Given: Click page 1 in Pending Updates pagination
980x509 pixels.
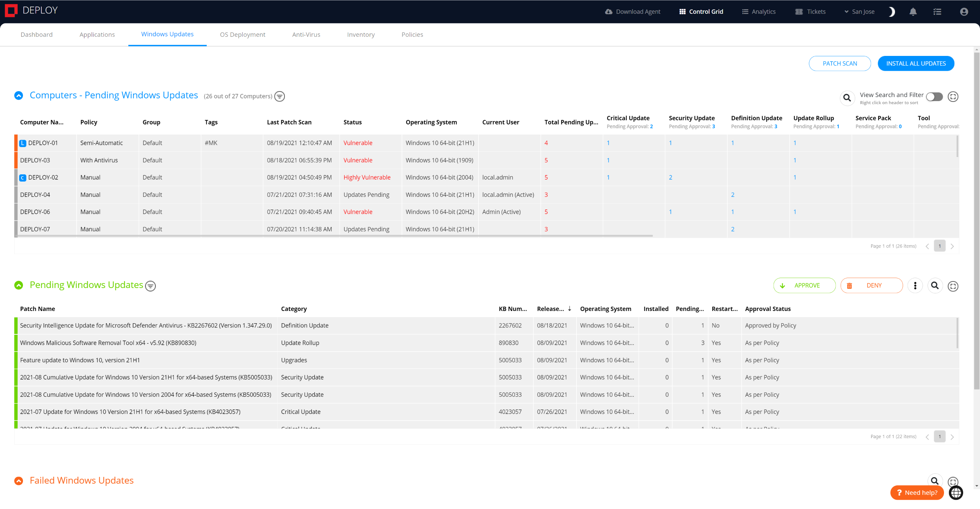Looking at the screenshot, I should point(939,436).
